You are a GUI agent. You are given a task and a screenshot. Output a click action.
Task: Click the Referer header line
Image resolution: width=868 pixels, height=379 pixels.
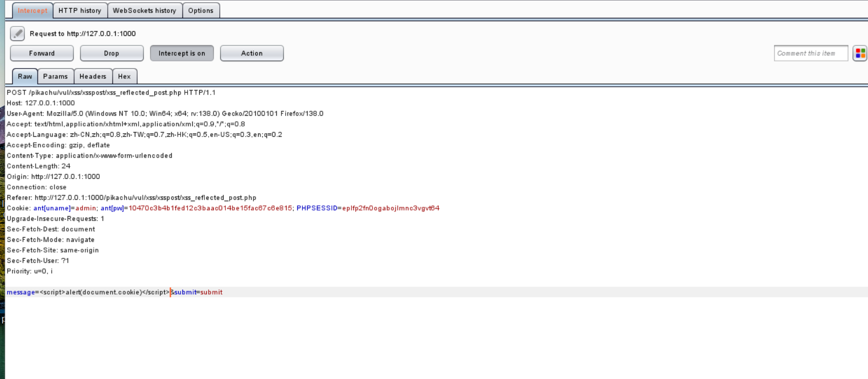132,197
